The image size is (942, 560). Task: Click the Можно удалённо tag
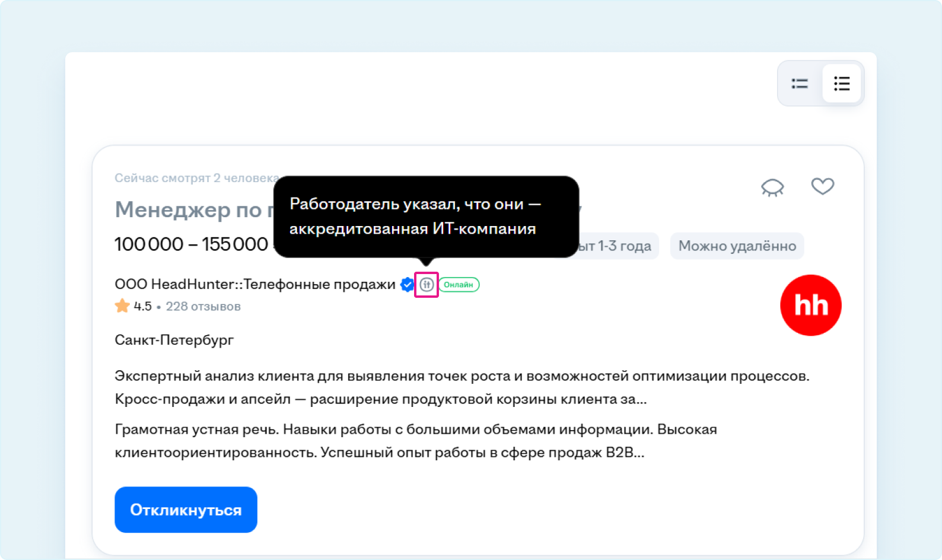coord(737,246)
